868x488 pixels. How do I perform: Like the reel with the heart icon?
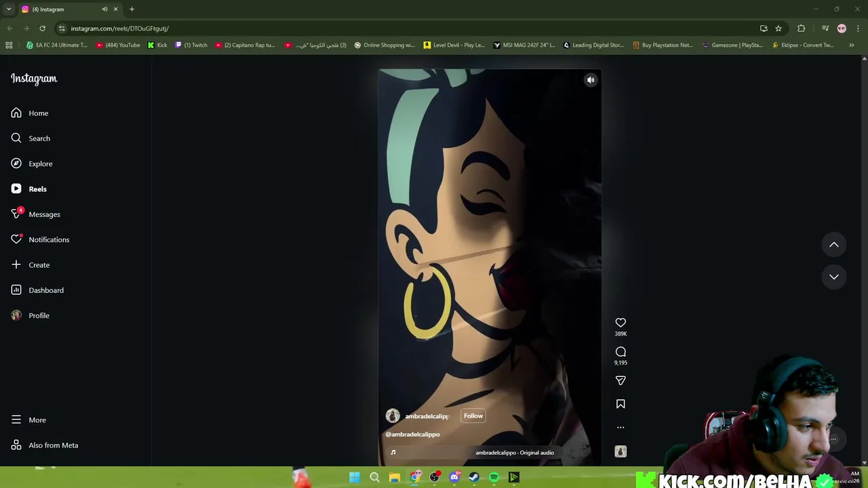pyautogui.click(x=620, y=323)
